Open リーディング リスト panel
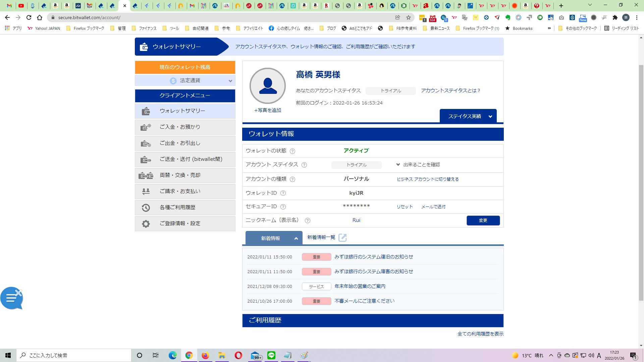 (622, 28)
